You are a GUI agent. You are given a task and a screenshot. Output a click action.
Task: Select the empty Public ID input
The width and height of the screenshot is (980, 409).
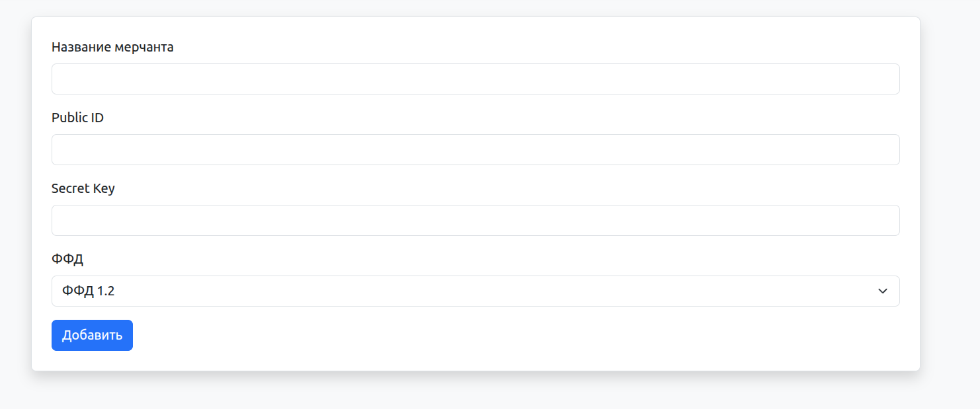(475, 150)
